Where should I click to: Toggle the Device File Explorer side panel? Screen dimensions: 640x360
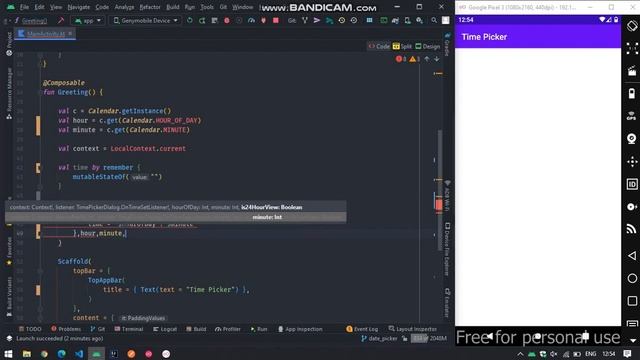[447, 250]
